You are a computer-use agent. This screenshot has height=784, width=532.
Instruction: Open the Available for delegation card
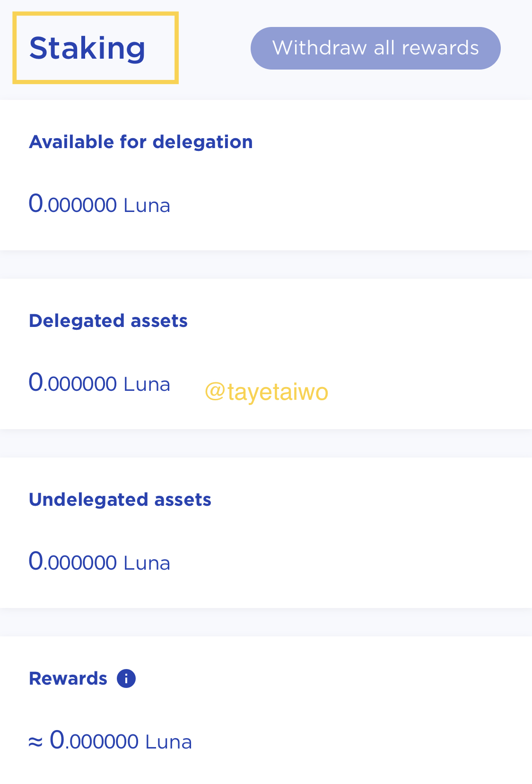coord(266,175)
